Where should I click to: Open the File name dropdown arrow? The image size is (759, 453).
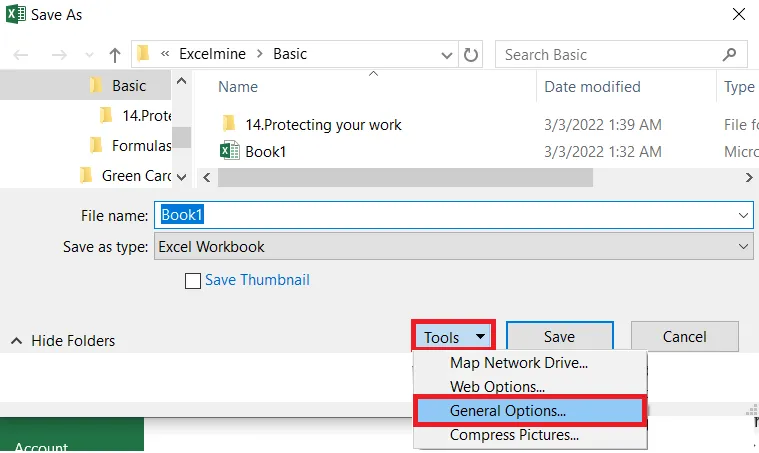coord(743,215)
